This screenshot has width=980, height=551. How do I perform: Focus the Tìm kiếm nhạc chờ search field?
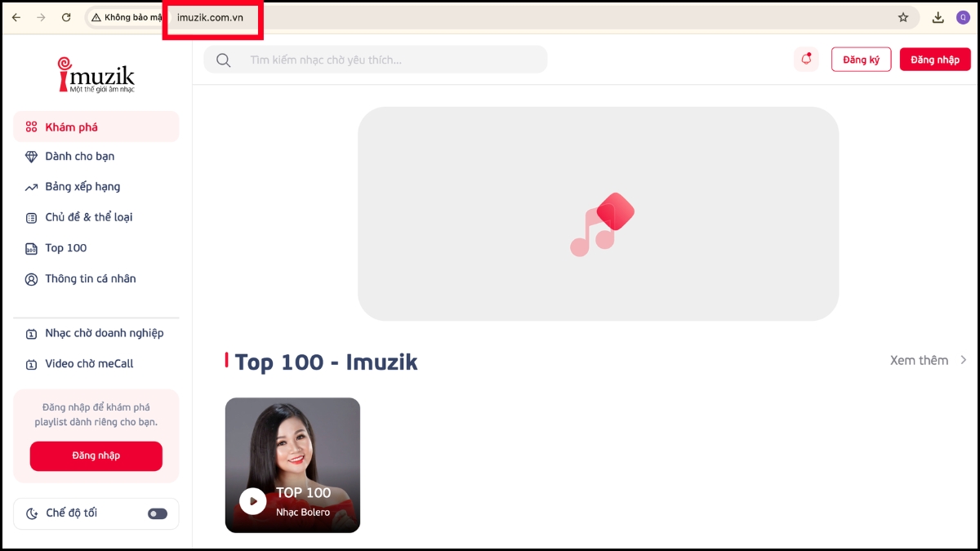click(x=376, y=60)
